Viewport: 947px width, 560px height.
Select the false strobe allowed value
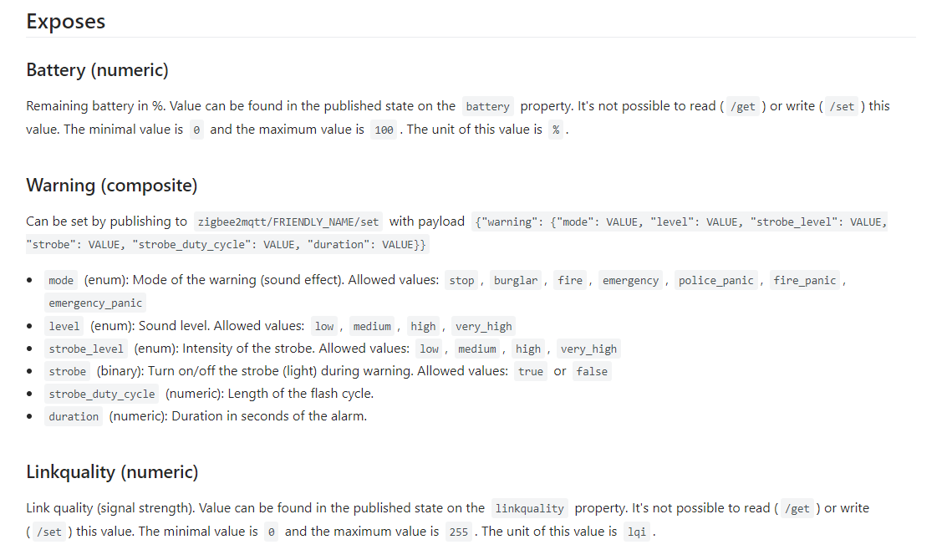(x=592, y=372)
